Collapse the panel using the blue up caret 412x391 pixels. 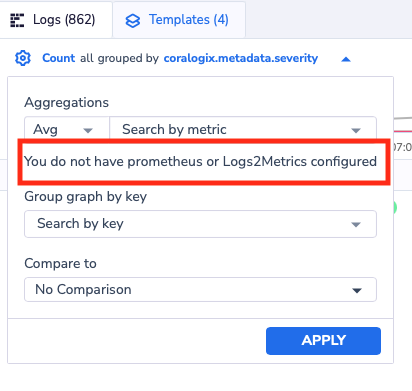346,59
